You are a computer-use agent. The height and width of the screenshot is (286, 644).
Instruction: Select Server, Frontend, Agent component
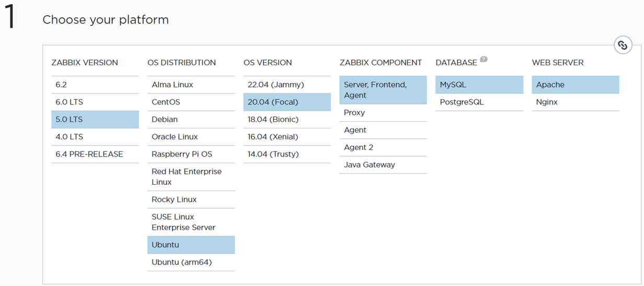[383, 90]
